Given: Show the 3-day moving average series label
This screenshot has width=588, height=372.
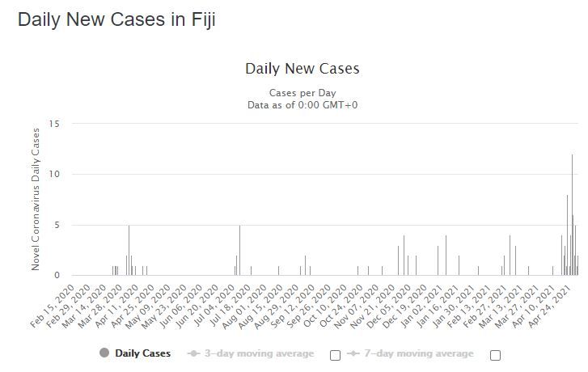Looking at the screenshot, I should point(259,353).
